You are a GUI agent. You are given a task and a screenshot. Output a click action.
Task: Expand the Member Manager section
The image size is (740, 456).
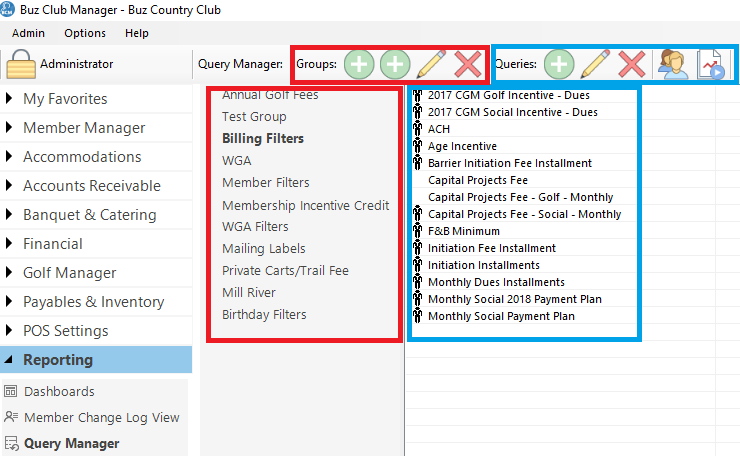click(84, 128)
